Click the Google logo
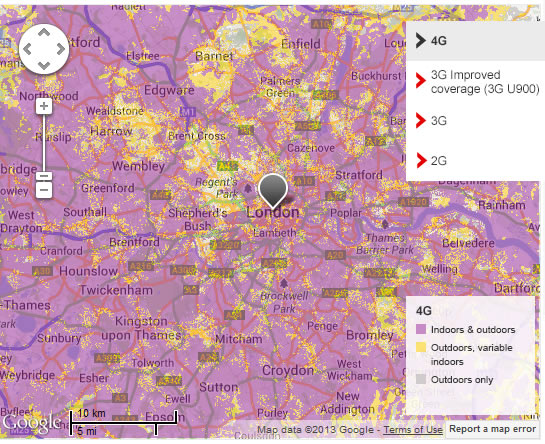The image size is (545, 444). click(x=32, y=423)
